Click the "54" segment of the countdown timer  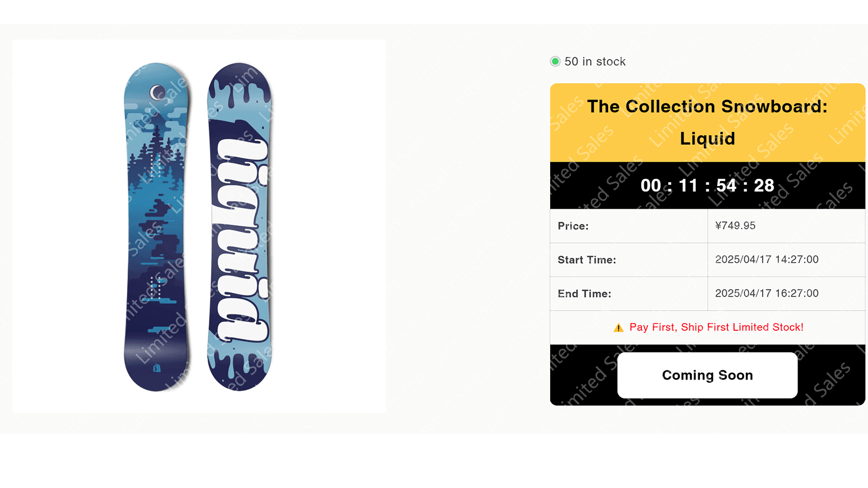[726, 185]
